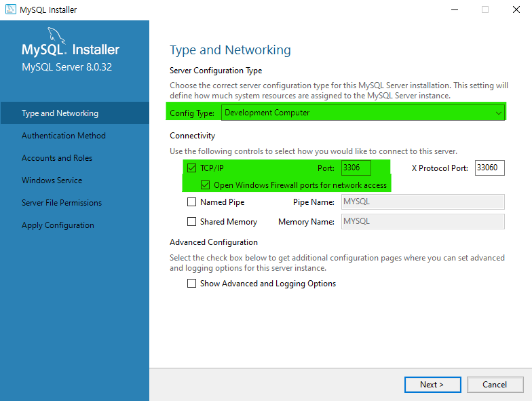Close the MySQL Installer window
Viewport: 532px width, 401px height.
[x=516, y=9]
